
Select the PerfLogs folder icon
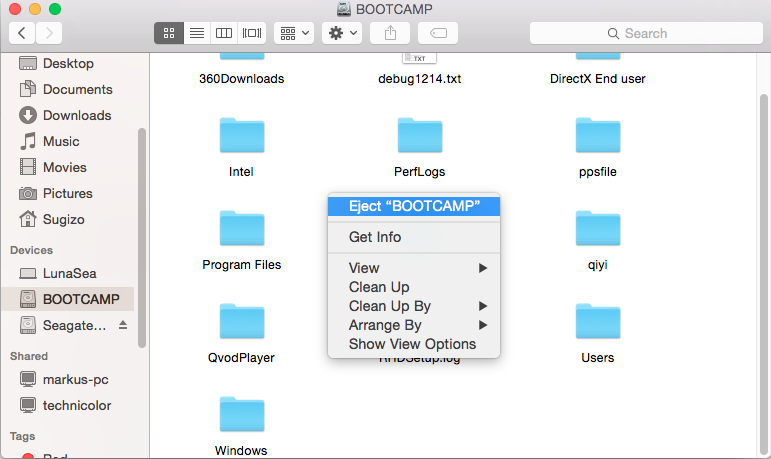pos(419,135)
